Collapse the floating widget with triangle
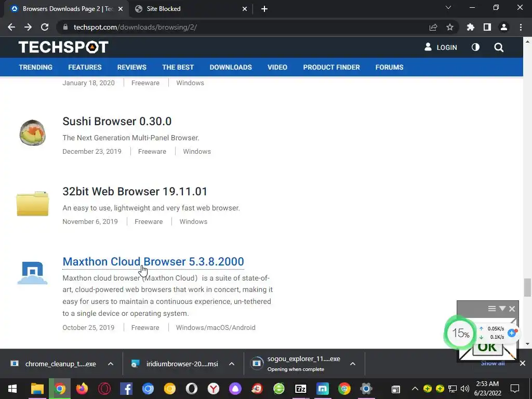The width and height of the screenshot is (532, 399). 502,309
